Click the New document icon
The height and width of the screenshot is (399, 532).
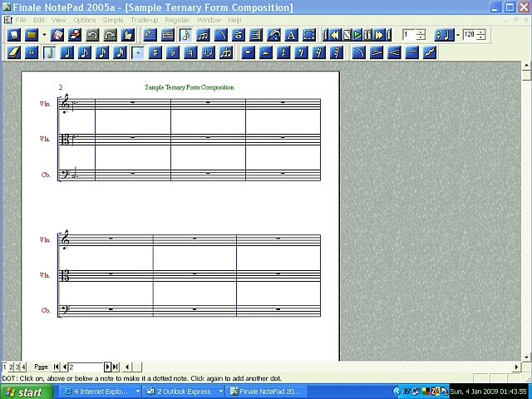14,35
